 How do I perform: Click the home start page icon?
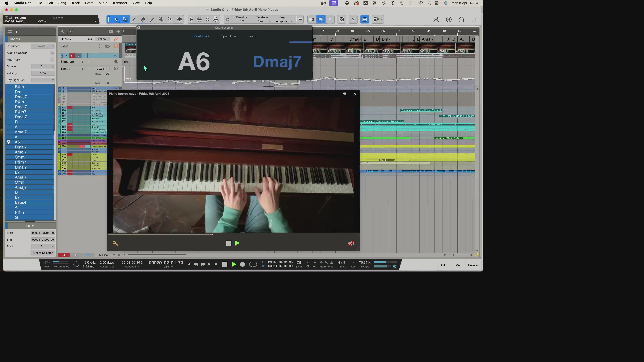[x=461, y=19]
